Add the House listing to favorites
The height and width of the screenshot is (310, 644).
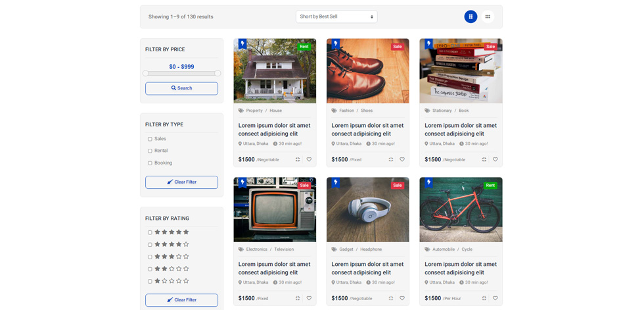click(x=309, y=159)
